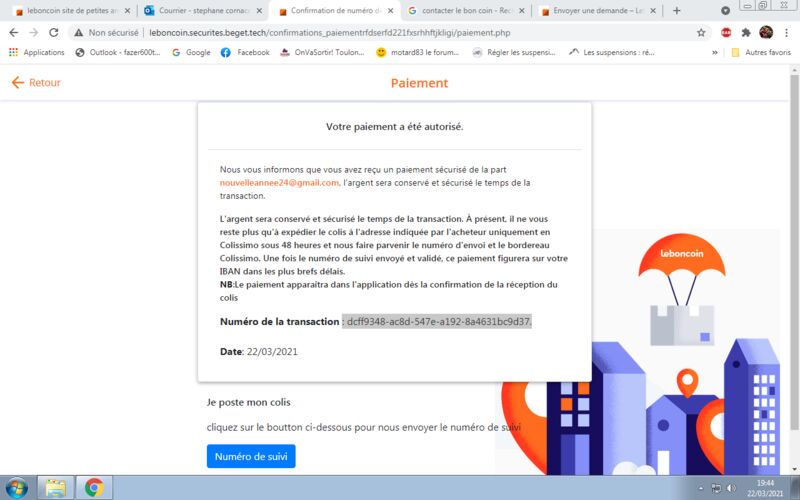
Task: Click the 'Non sécurisé' warning icon
Action: 79,33
